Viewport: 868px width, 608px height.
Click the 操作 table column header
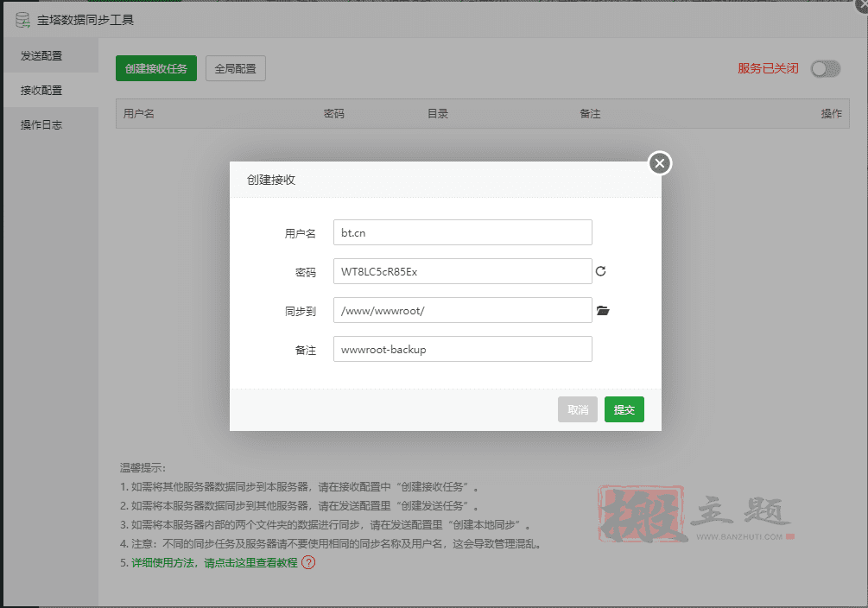831,113
